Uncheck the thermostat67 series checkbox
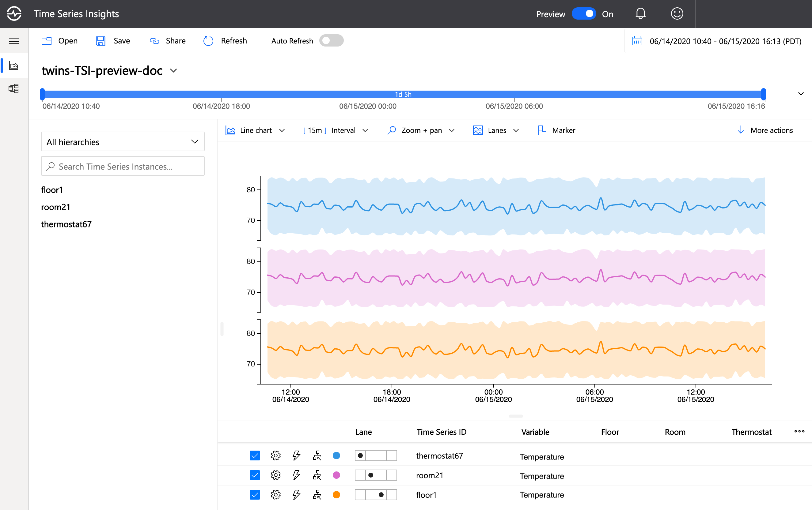812x510 pixels. pyautogui.click(x=255, y=456)
